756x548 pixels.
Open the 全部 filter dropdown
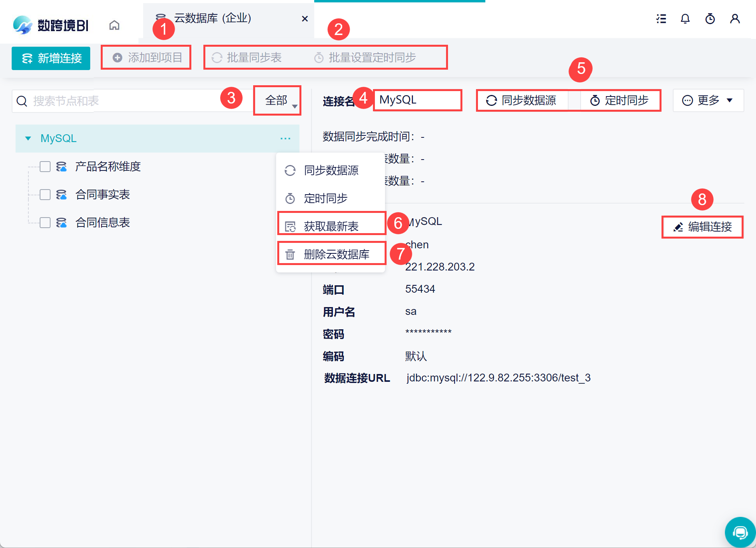[x=277, y=100]
